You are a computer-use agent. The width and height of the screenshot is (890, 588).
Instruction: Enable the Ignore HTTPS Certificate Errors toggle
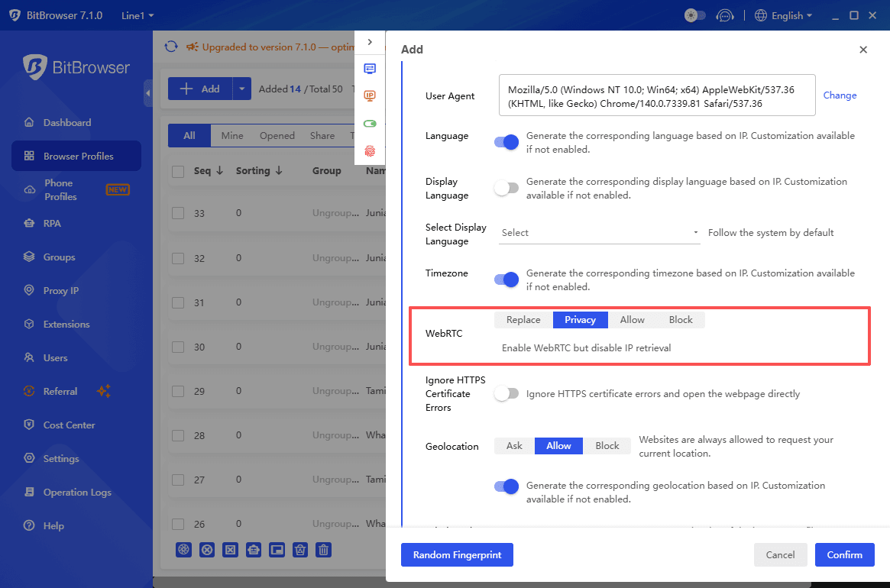click(x=506, y=393)
